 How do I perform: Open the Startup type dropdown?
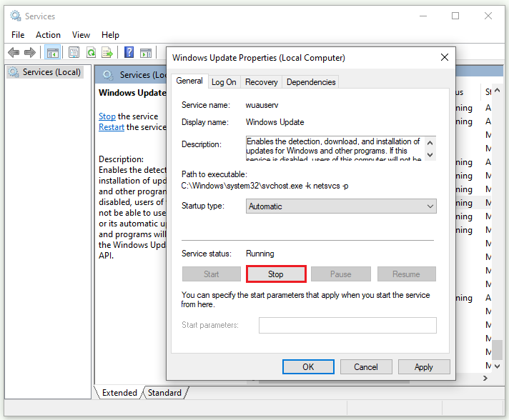coord(341,206)
